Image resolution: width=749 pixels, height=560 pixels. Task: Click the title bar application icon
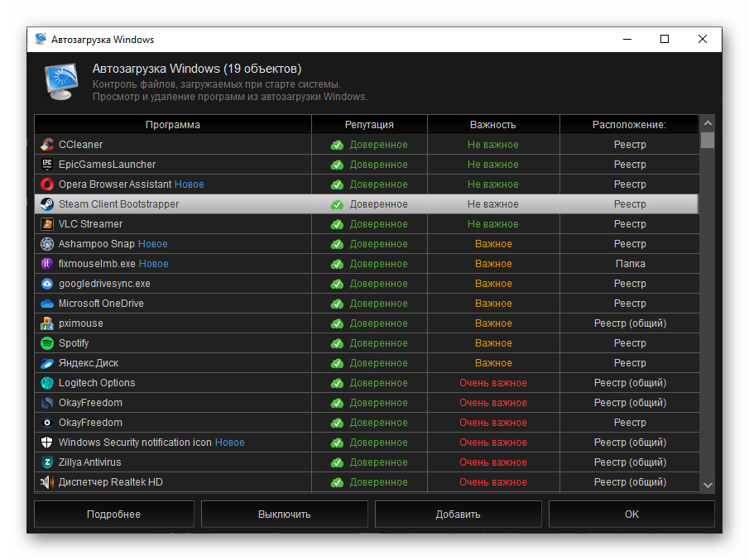(x=41, y=39)
